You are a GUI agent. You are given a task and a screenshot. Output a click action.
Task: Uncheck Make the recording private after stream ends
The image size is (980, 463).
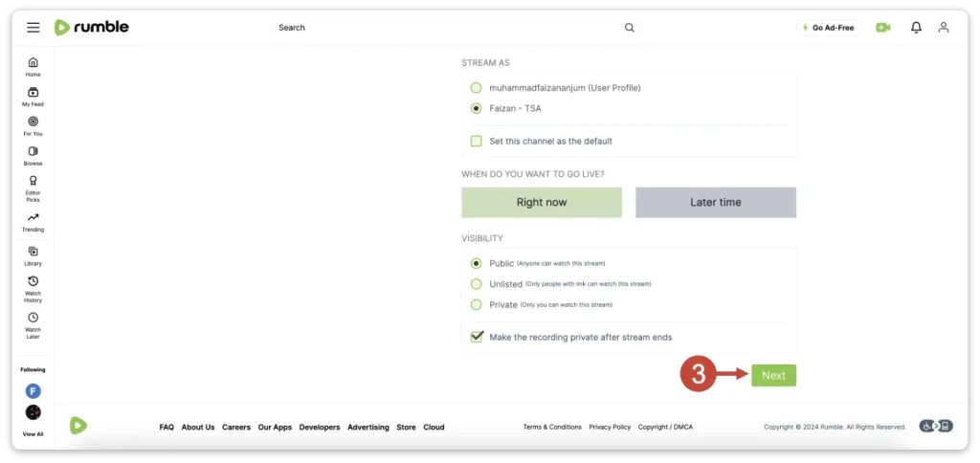(x=477, y=337)
